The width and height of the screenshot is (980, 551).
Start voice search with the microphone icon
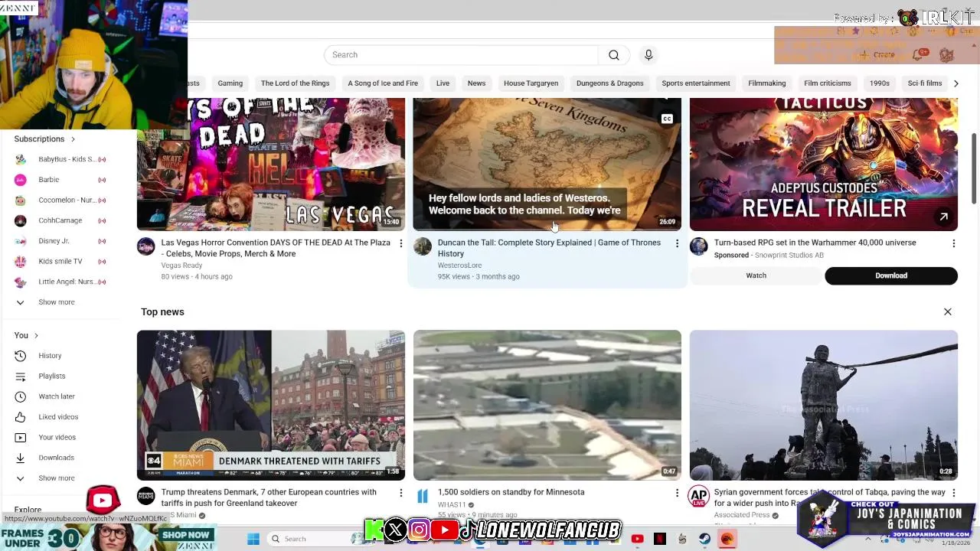[x=648, y=55]
